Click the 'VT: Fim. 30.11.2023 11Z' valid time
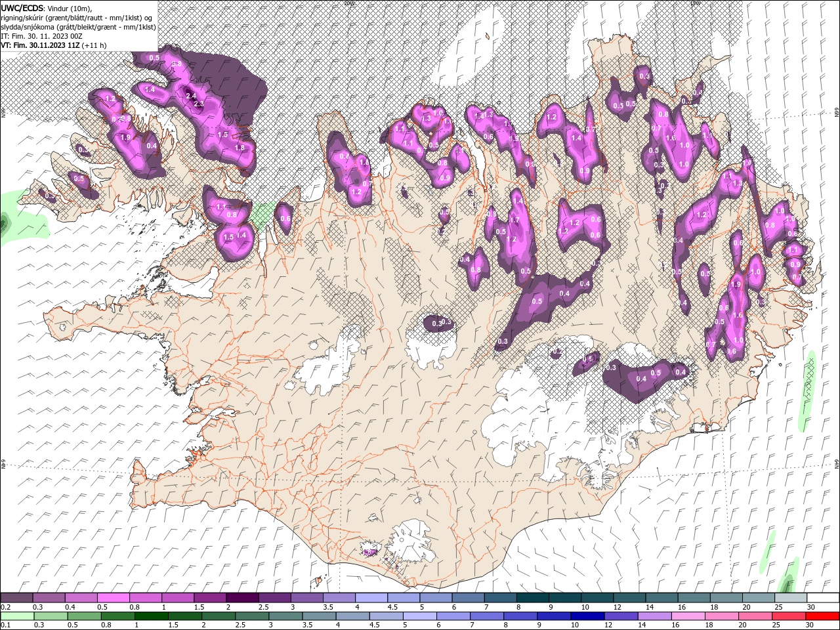840x630 pixels. coord(40,45)
